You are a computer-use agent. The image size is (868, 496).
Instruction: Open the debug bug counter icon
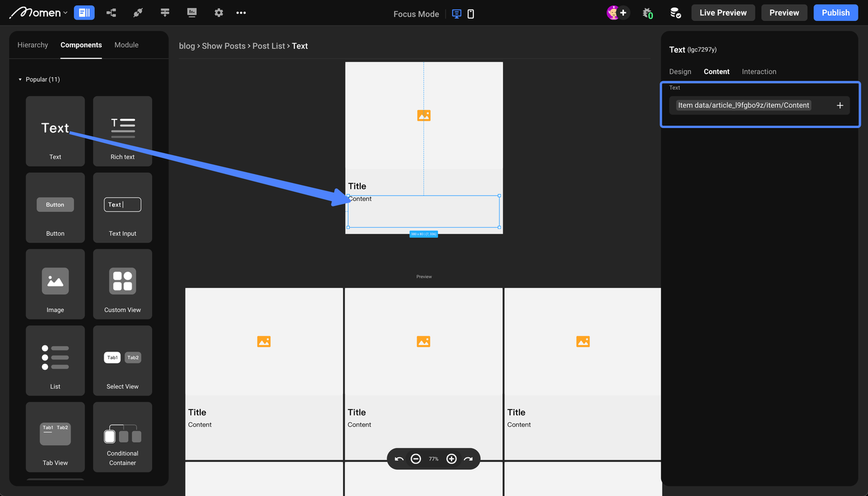[x=648, y=13]
